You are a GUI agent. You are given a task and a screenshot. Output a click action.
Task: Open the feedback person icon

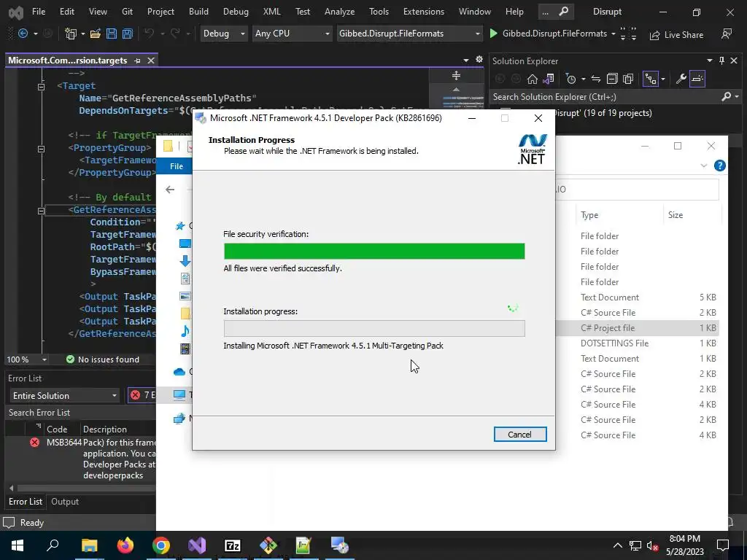726,34
